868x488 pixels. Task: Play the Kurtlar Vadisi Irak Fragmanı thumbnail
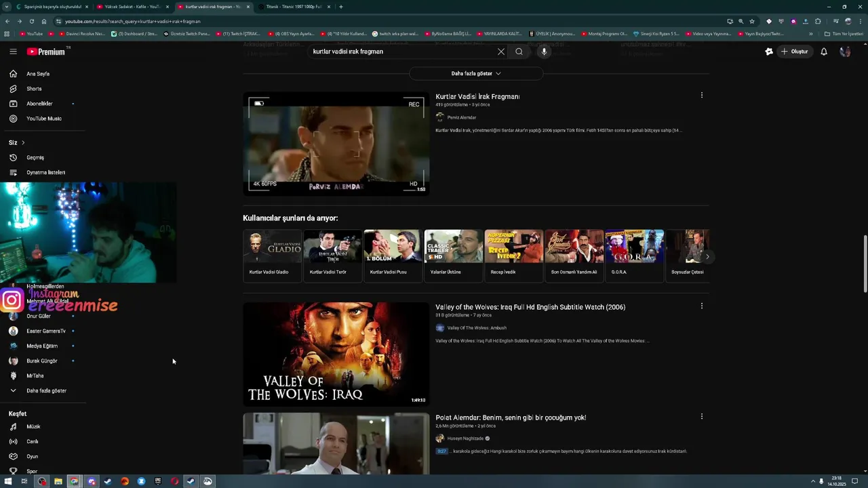pos(336,144)
